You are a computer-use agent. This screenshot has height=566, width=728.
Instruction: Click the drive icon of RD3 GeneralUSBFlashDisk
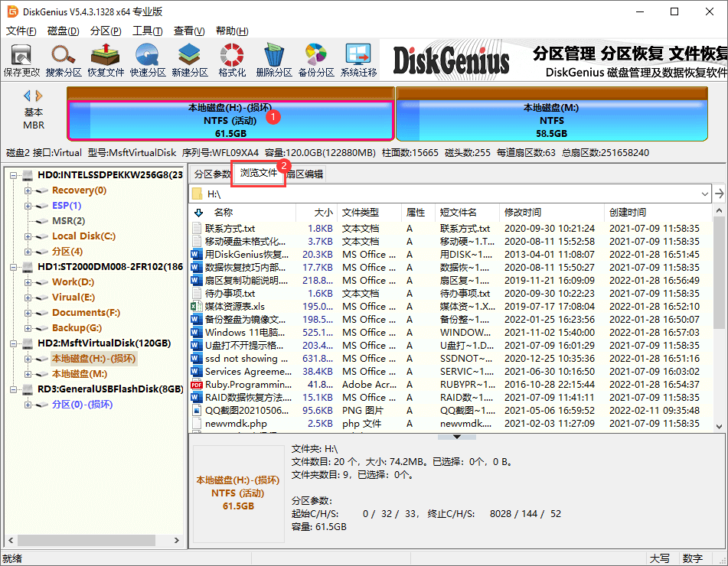[28, 389]
